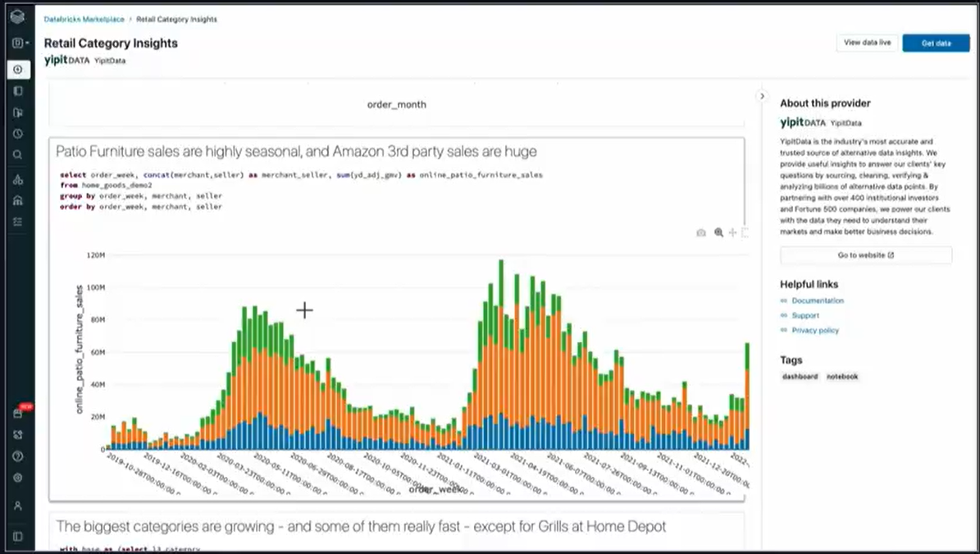
Task: Open the Privacy policy helpful link
Action: tap(815, 330)
